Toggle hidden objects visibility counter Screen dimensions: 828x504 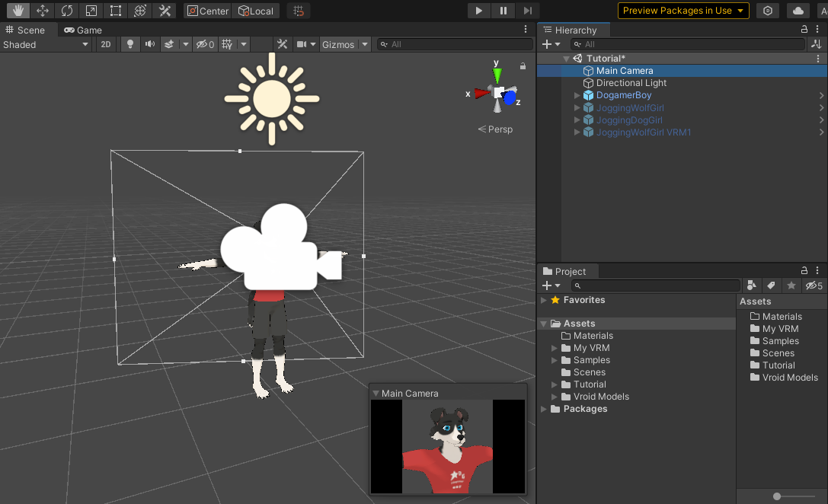pos(205,44)
